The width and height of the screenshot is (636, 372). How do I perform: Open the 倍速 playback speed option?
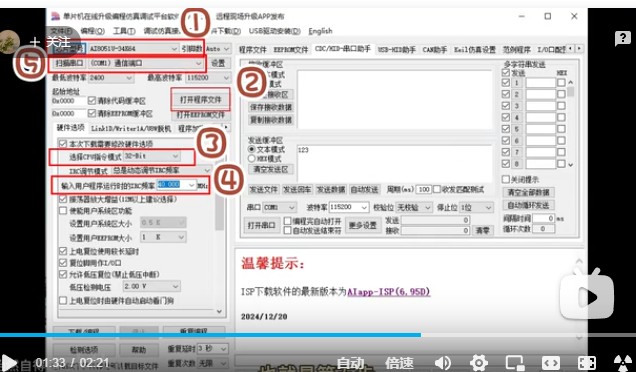[400, 362]
